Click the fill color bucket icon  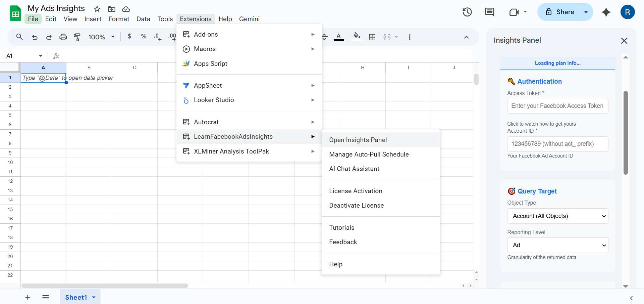[357, 36]
